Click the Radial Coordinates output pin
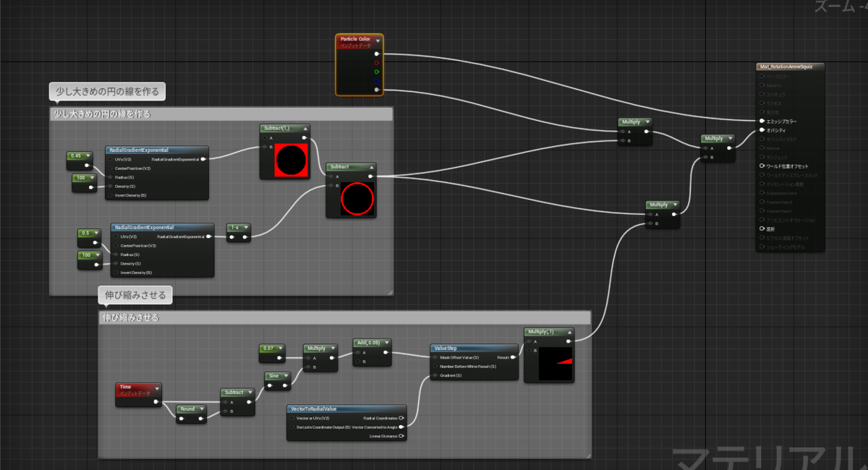The width and height of the screenshot is (868, 470). tap(401, 418)
